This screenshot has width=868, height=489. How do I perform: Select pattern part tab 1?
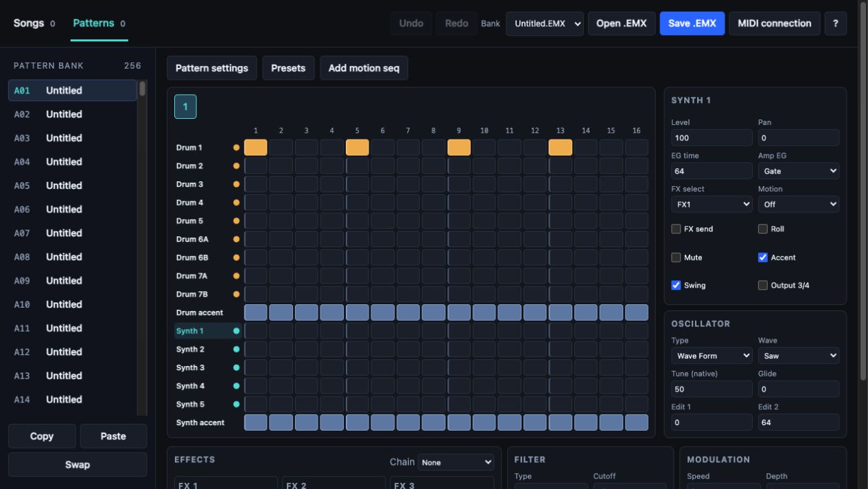coord(185,106)
